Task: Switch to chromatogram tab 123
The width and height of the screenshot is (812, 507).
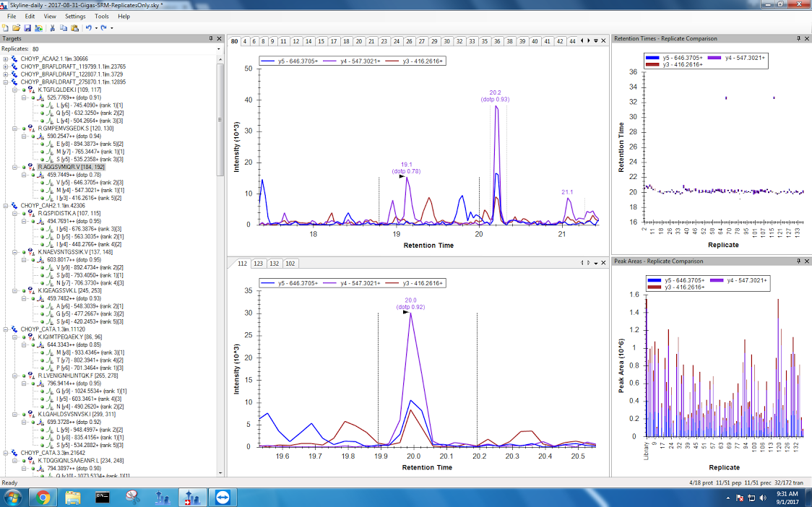Action: click(x=258, y=264)
